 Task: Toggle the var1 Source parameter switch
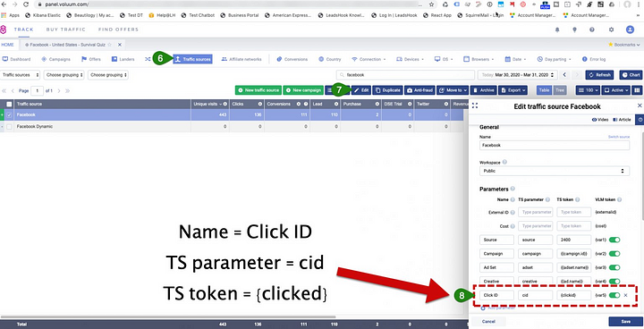[x=614, y=240]
